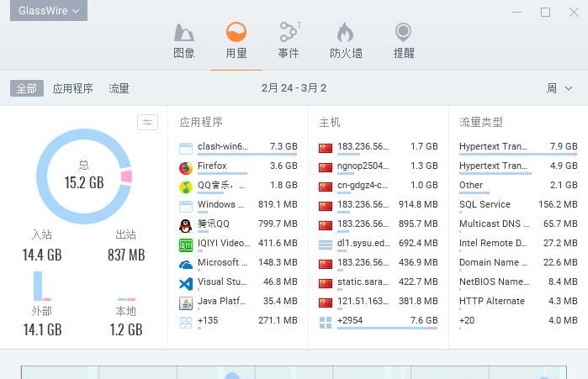The width and height of the screenshot is (588, 379).
Task: Select the 腾讯QQ 799.7 MB entry
Action: pyautogui.click(x=238, y=226)
